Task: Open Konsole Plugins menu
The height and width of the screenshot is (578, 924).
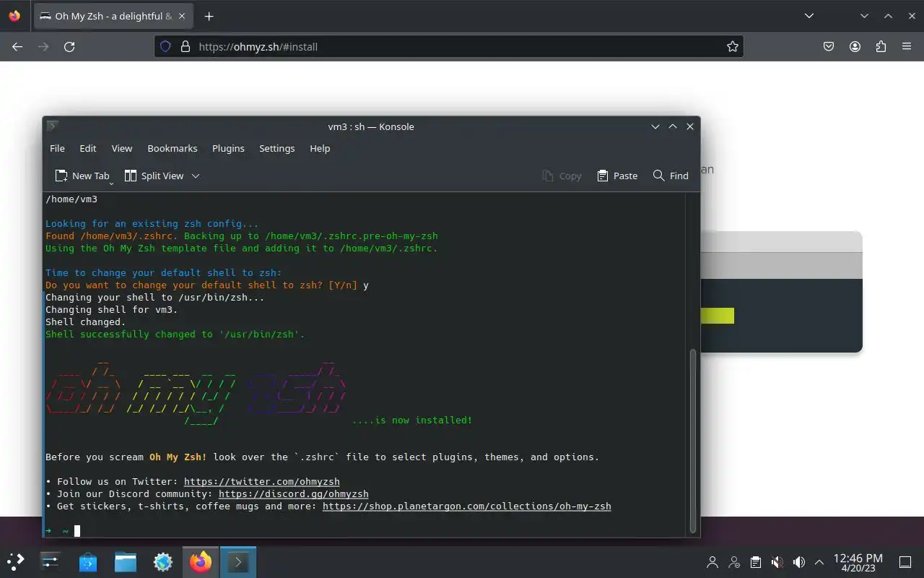Action: (228, 148)
